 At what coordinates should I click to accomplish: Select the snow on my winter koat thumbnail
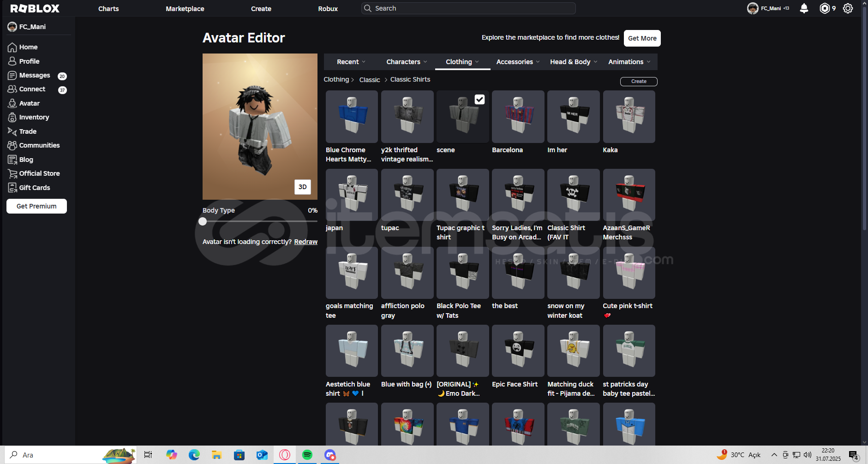(574, 273)
